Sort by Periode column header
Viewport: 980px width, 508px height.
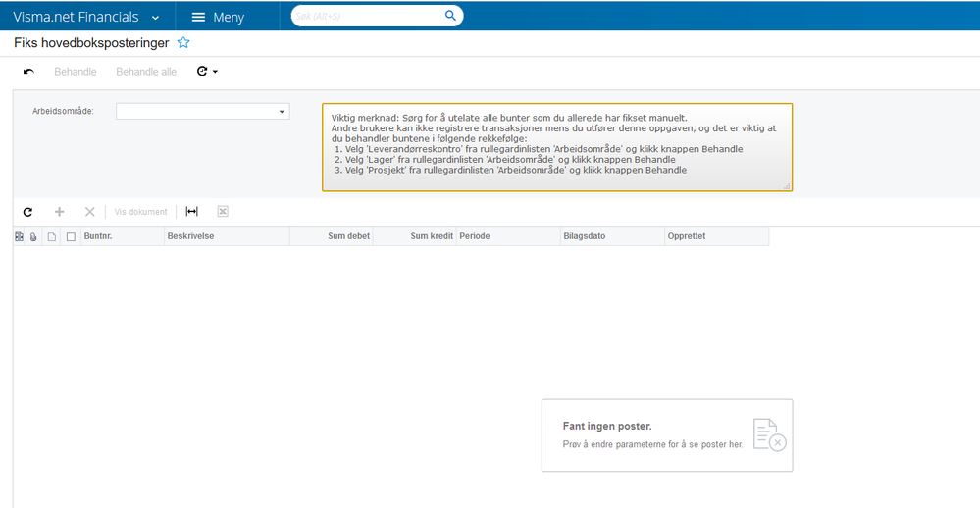[x=508, y=236]
